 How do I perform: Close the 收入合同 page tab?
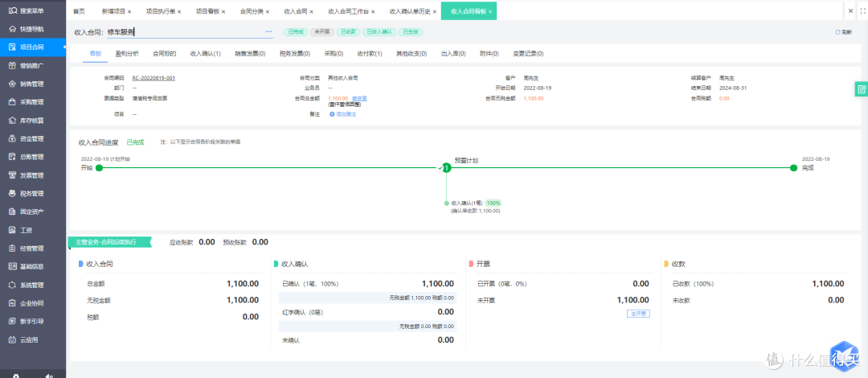(x=311, y=11)
